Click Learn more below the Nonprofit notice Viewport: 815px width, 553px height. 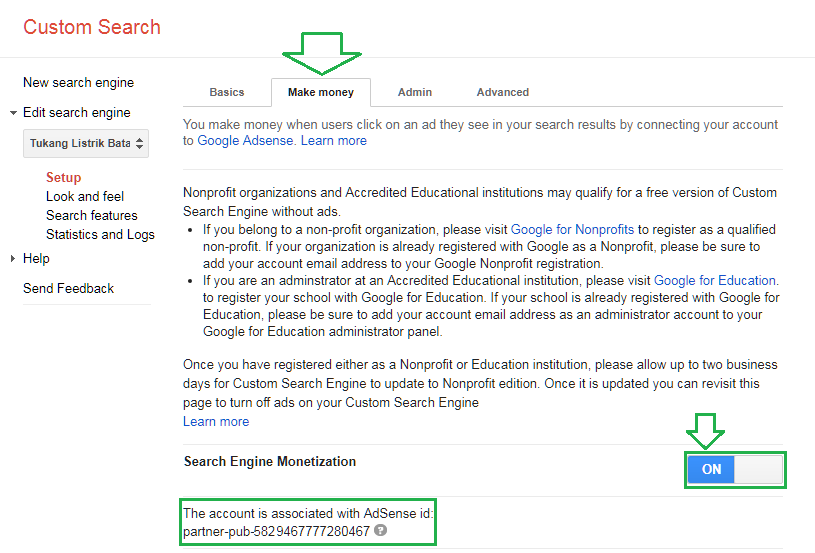coord(216,422)
